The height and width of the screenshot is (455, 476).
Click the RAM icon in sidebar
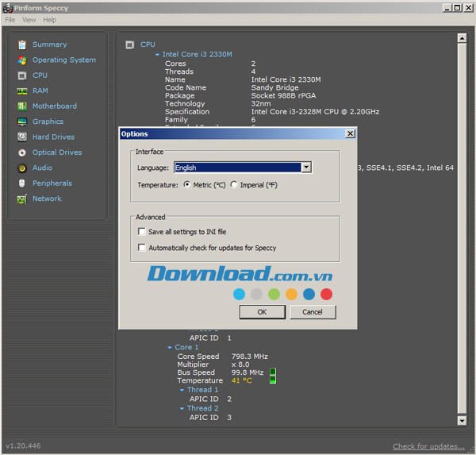coord(21,91)
